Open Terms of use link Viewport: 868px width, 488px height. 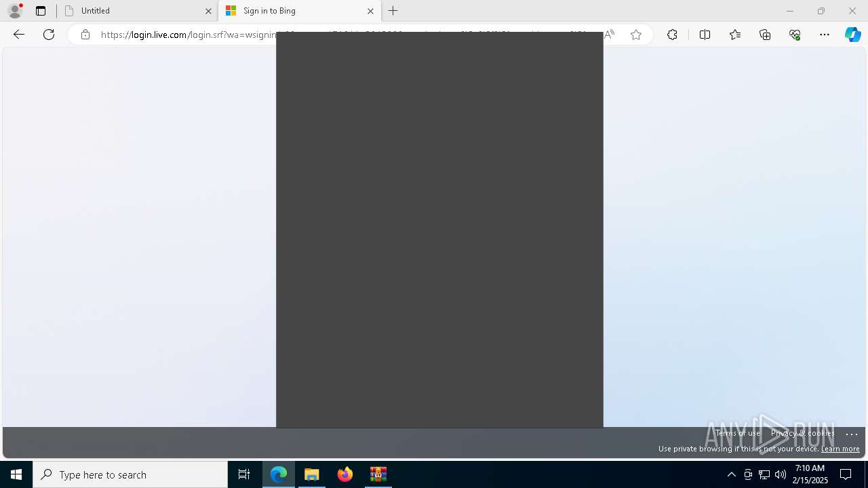click(738, 433)
